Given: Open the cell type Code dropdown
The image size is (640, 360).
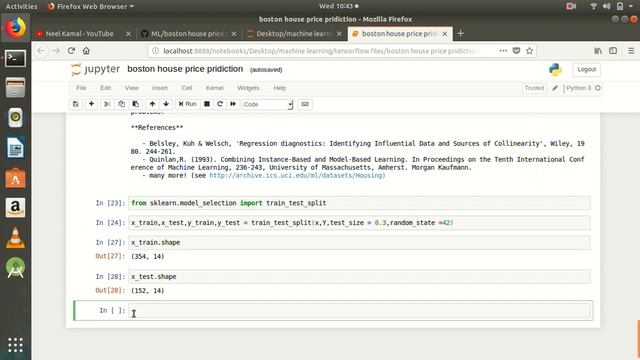Looking at the screenshot, I should click(x=268, y=104).
